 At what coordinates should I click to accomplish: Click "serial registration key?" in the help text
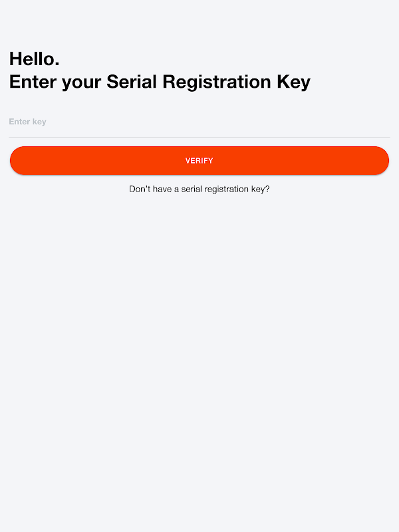[225, 189]
